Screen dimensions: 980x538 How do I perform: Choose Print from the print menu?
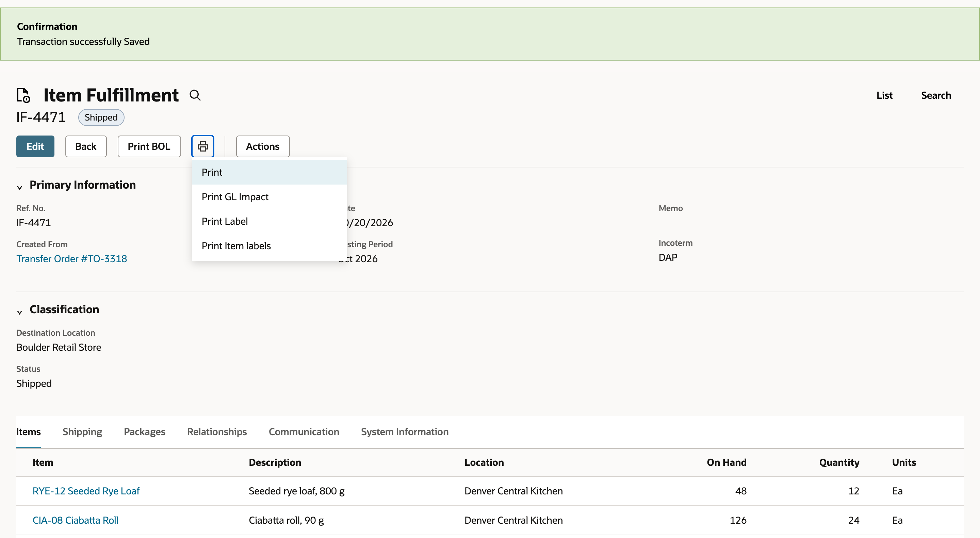pyautogui.click(x=269, y=172)
